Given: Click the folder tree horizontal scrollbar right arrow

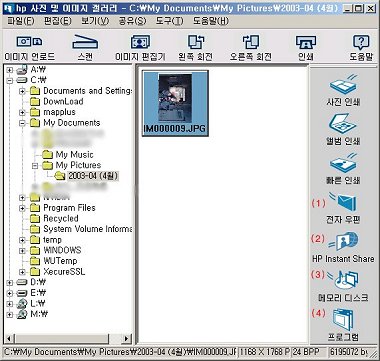Looking at the screenshot, I should [126, 339].
